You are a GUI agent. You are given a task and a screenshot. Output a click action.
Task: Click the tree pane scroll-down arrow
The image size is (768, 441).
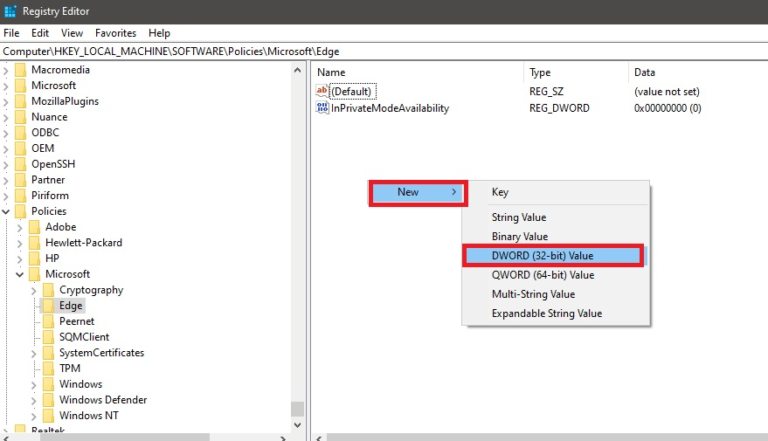(297, 425)
